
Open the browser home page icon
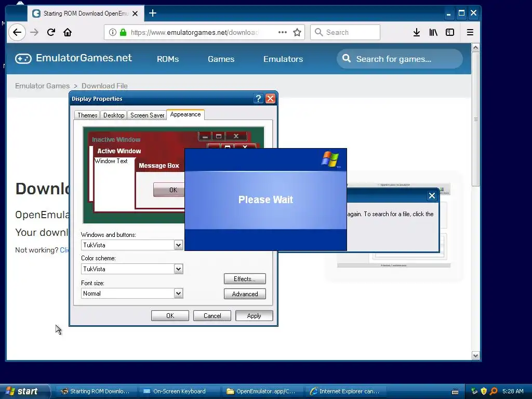68,32
